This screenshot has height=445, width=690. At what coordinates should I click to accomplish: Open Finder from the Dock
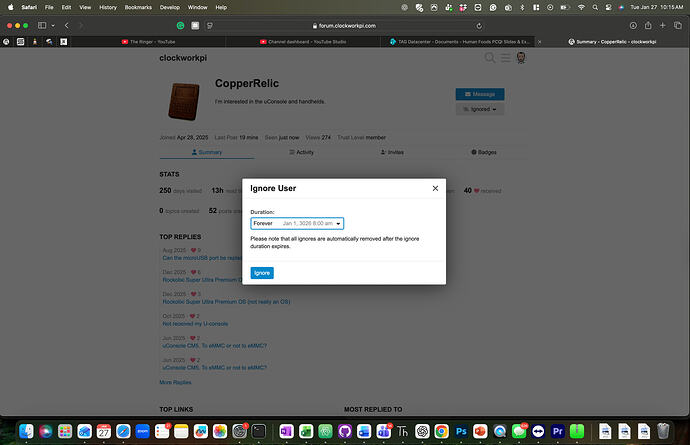[26, 431]
